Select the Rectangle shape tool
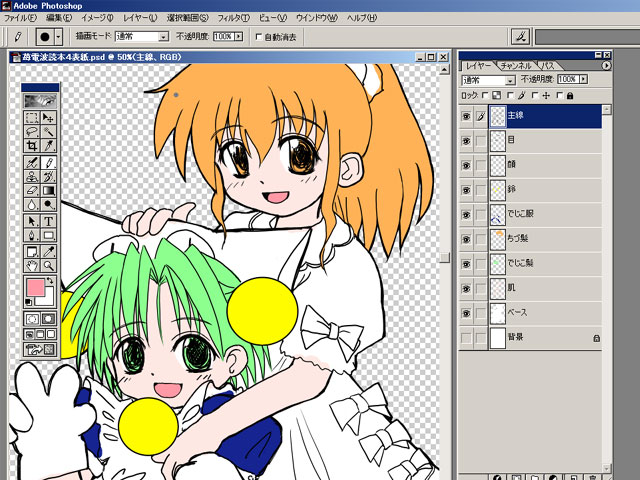This screenshot has width=640, height=480. 49,235
